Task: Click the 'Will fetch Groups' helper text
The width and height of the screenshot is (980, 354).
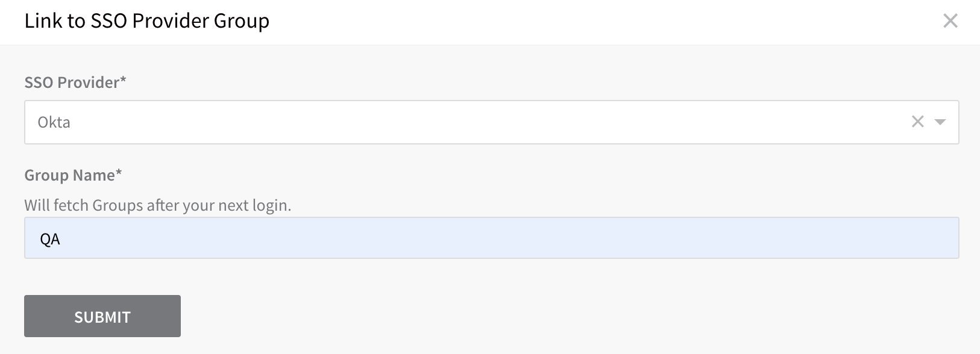Action: pos(158,205)
